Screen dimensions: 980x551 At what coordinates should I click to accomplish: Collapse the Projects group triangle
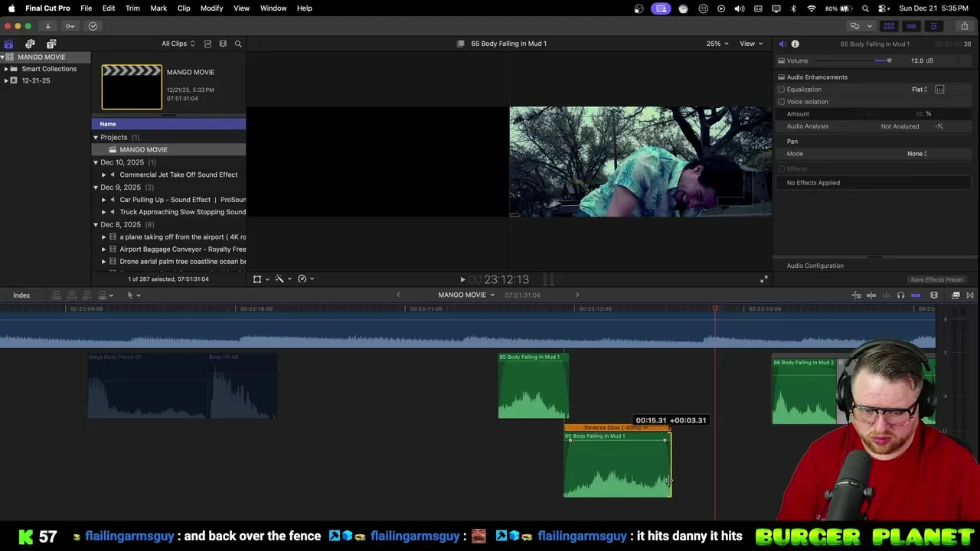point(96,138)
